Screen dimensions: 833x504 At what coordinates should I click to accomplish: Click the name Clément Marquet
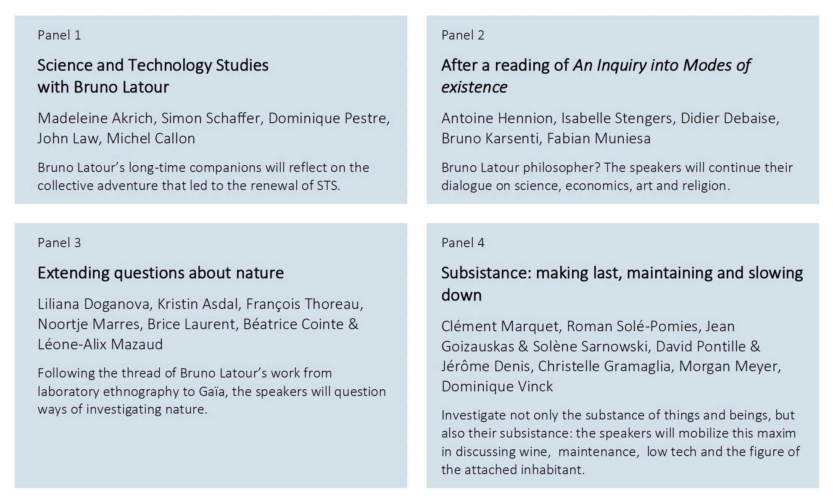coord(500,326)
